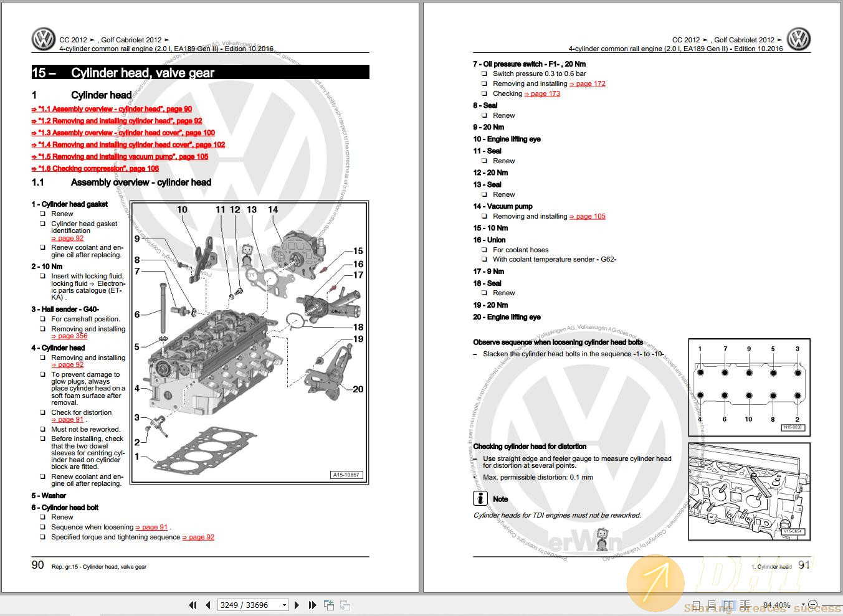Select text '20 - Engine lifting eye'
The width and height of the screenshot is (843, 616).
(x=507, y=317)
